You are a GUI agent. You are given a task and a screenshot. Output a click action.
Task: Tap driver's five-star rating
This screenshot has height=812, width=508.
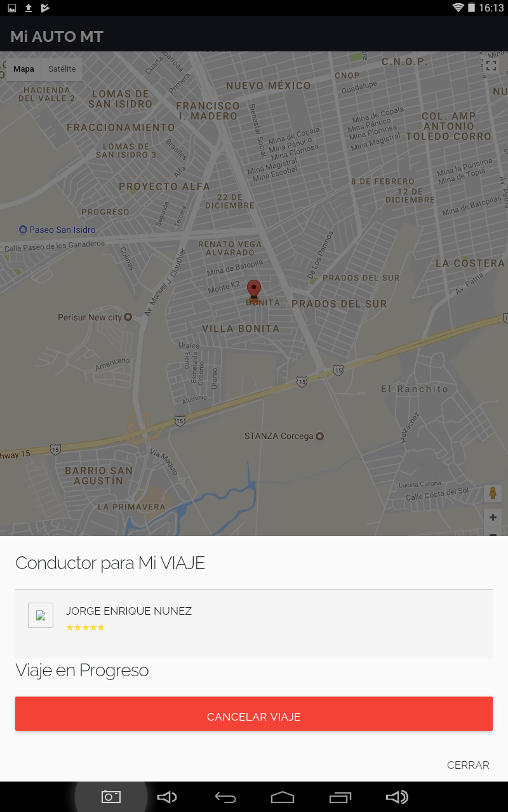85,627
